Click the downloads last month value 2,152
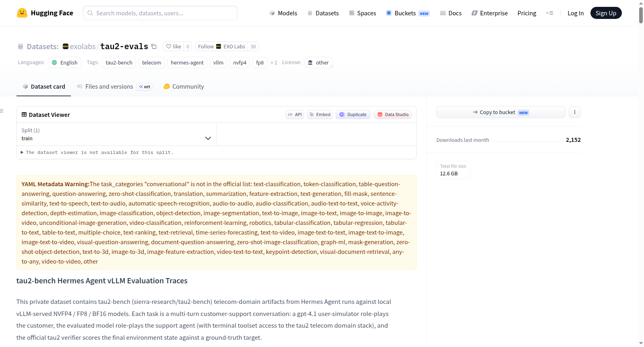This screenshot has height=347, width=644. click(573, 140)
